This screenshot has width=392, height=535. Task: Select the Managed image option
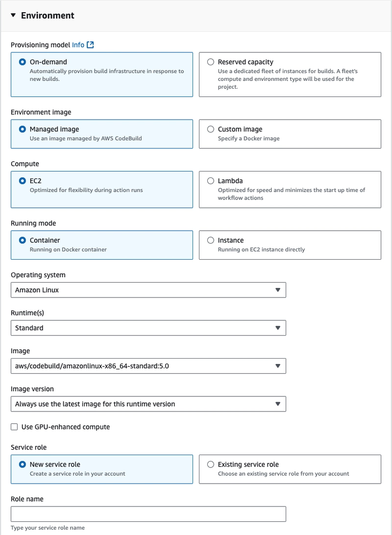pyautogui.click(x=22, y=129)
